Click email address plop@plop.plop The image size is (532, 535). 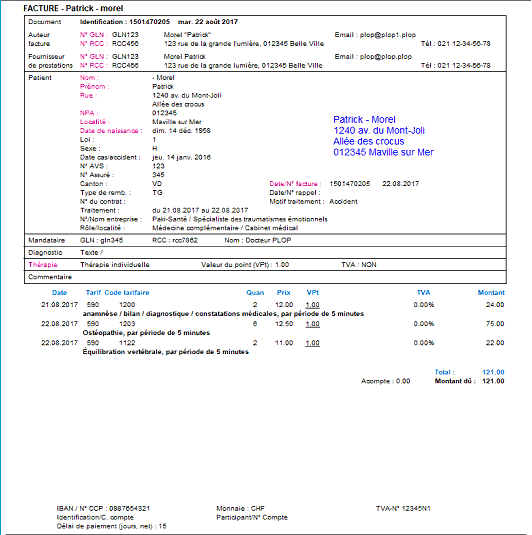[386, 57]
